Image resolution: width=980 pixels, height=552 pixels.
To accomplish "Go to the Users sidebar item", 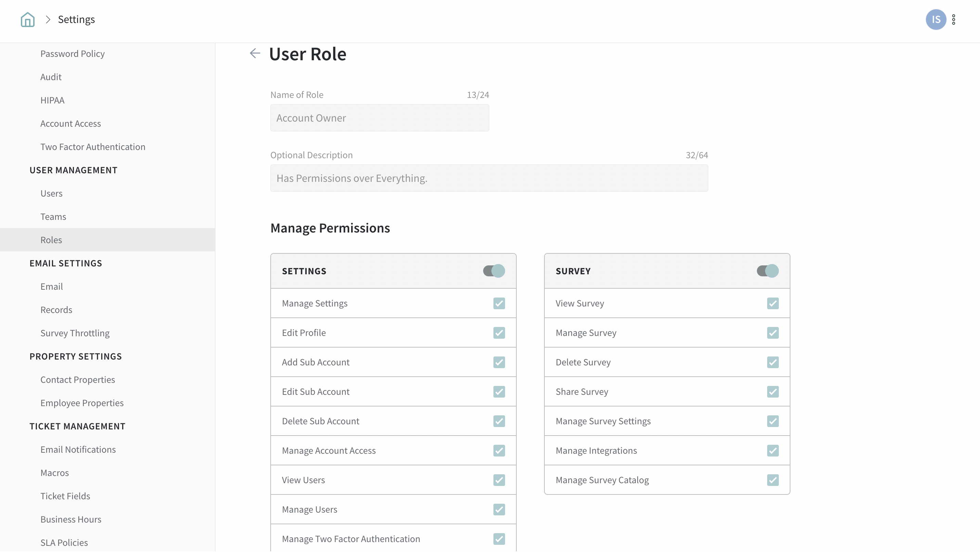I will tap(51, 193).
